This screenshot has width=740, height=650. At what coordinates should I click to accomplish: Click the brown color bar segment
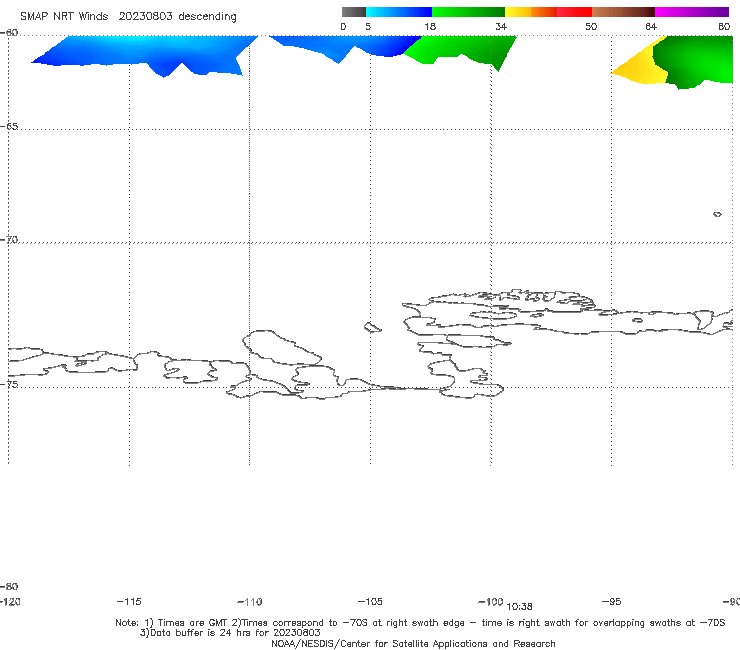point(623,12)
